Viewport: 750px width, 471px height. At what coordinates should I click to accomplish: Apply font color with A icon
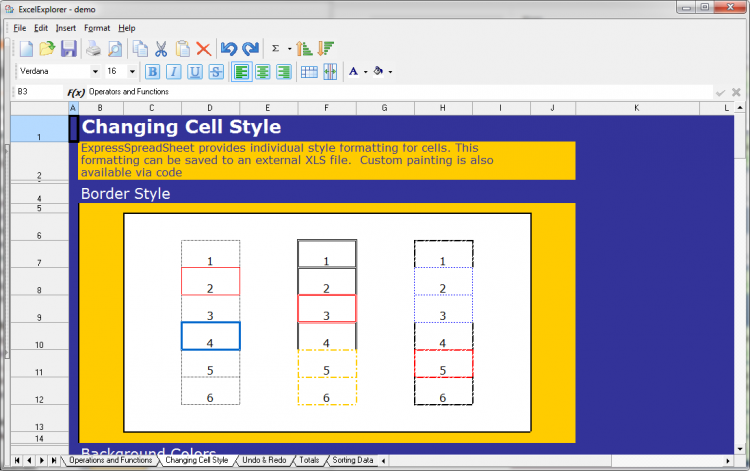tap(353, 72)
